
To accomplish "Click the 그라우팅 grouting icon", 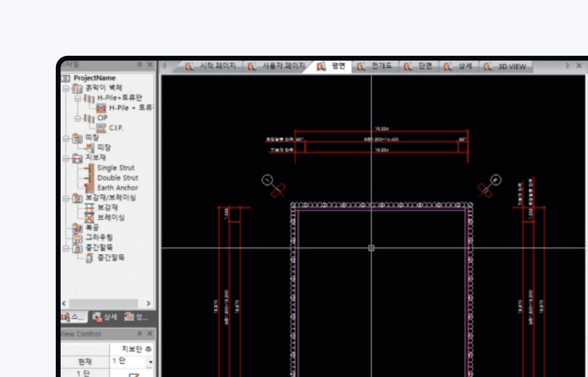I will [77, 238].
